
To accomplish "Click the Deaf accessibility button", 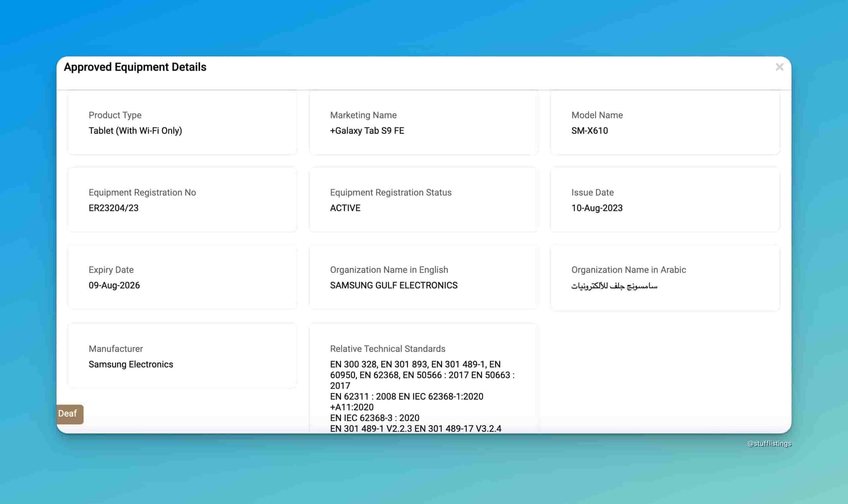I will pos(69,414).
